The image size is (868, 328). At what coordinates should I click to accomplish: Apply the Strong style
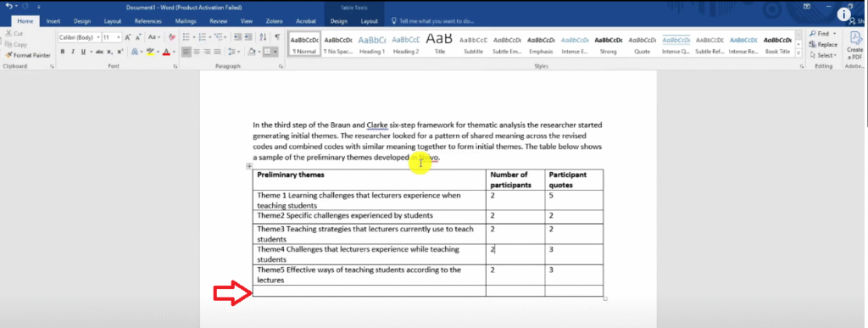[609, 45]
